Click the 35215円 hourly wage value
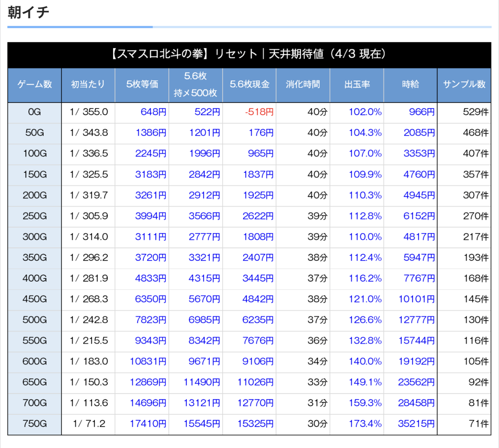The image size is (499, 448). [x=417, y=424]
